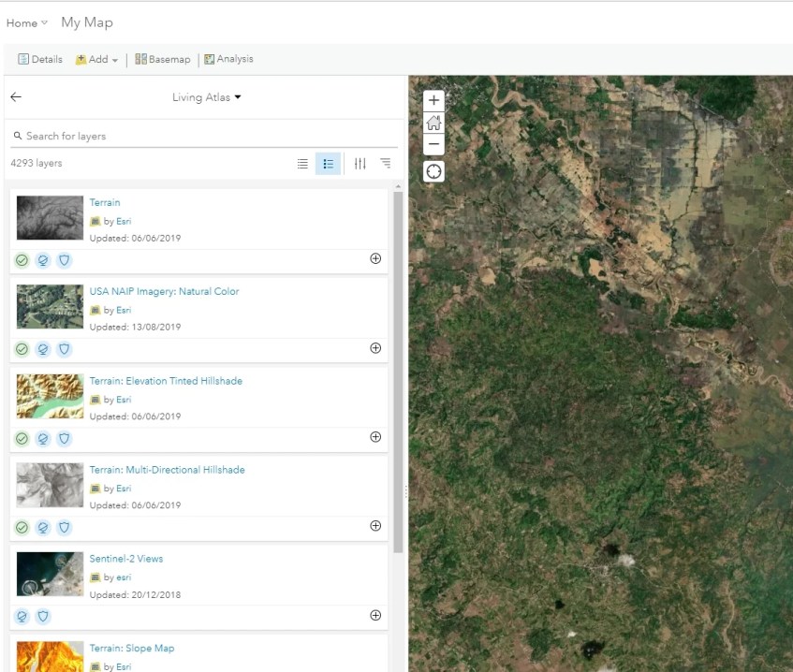
Task: Add the Terrain layer to map
Action: (375, 258)
